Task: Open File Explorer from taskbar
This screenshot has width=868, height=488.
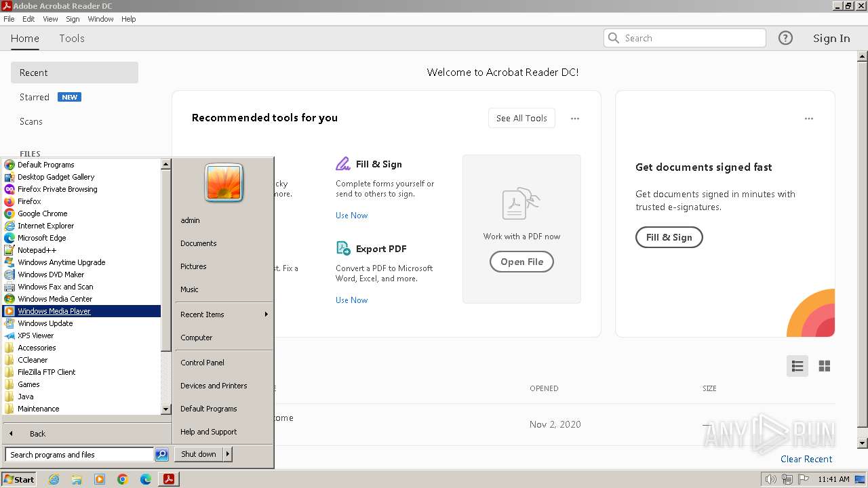Action: pos(77,479)
